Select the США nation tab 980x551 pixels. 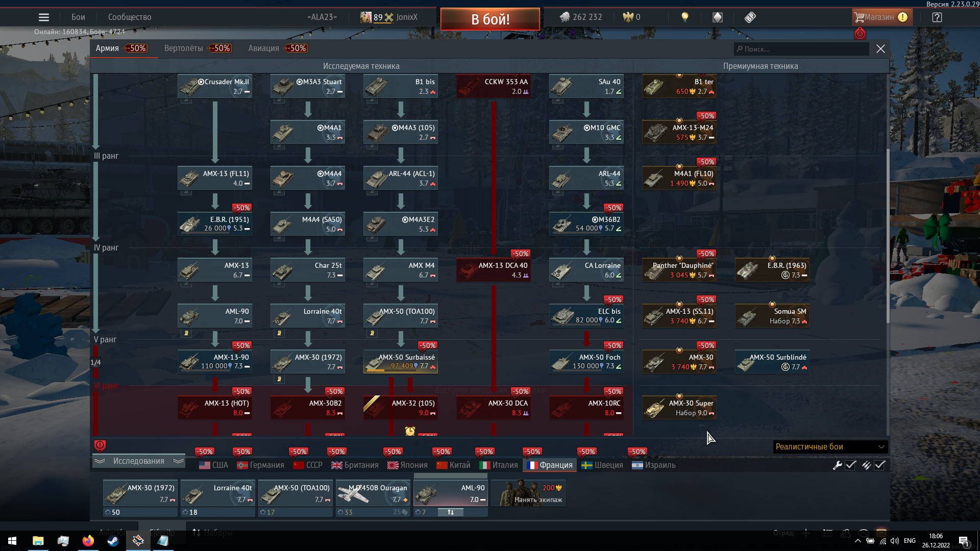point(214,465)
